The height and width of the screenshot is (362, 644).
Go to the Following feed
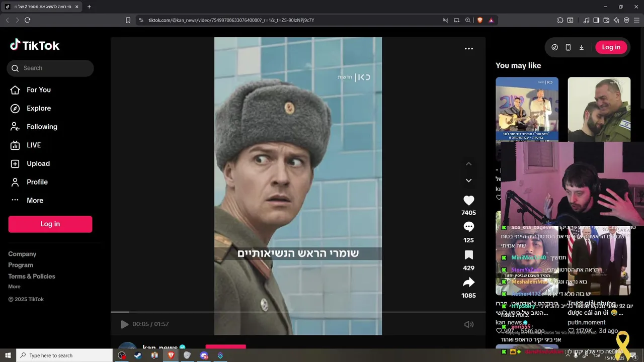pyautogui.click(x=34, y=127)
